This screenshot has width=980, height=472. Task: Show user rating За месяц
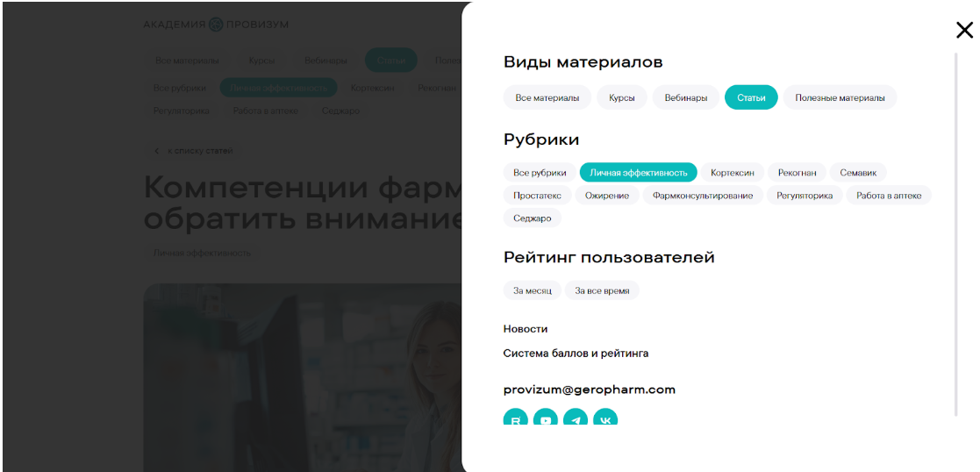coord(533,290)
